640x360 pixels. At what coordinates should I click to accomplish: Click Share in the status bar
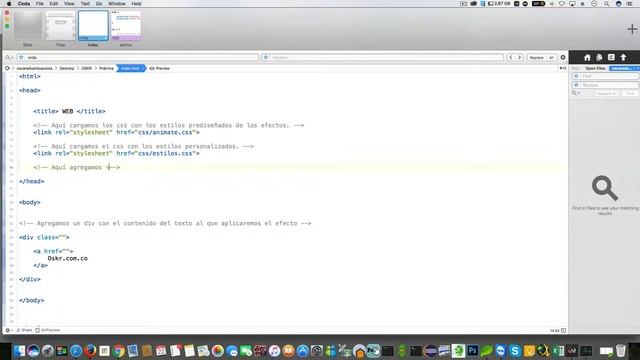24,330
